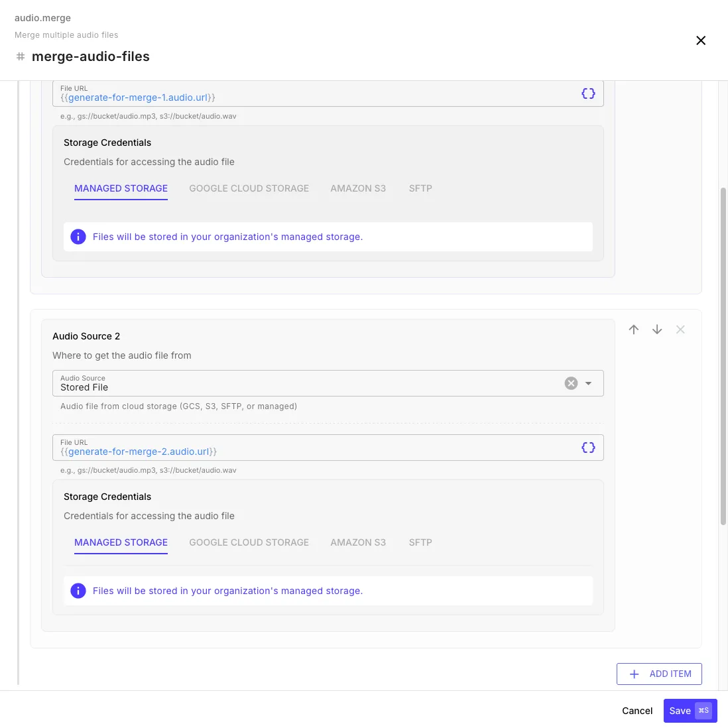The width and height of the screenshot is (728, 728).
Task: Click the second info icon about managed storage
Action: (x=78, y=591)
